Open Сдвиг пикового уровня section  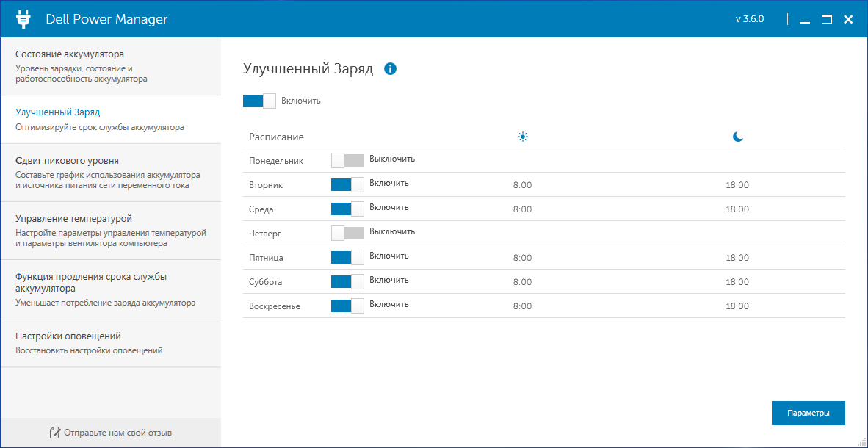point(111,172)
